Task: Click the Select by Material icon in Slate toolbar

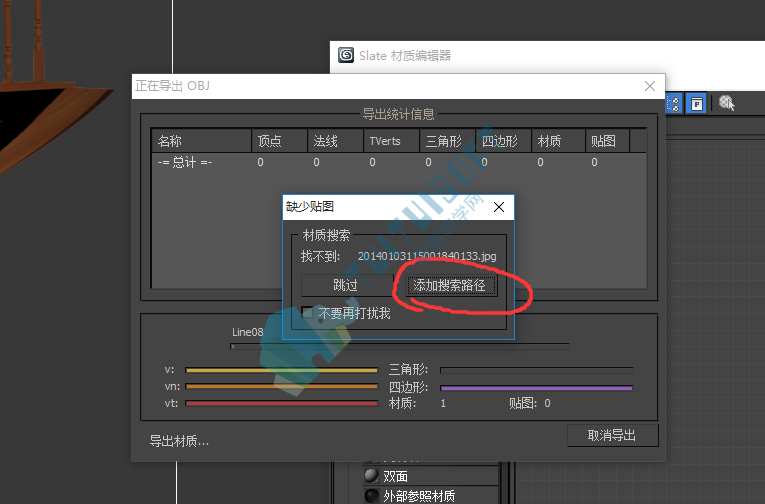Action: tap(726, 103)
